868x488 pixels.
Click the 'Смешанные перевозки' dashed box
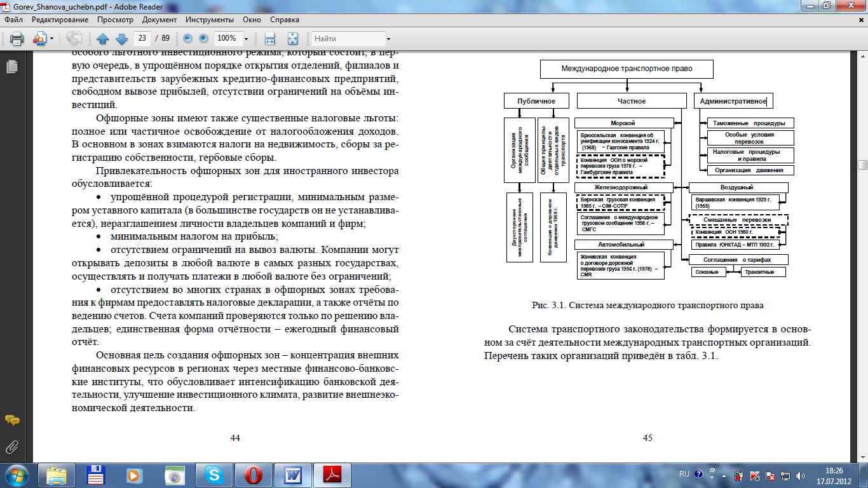coord(738,219)
